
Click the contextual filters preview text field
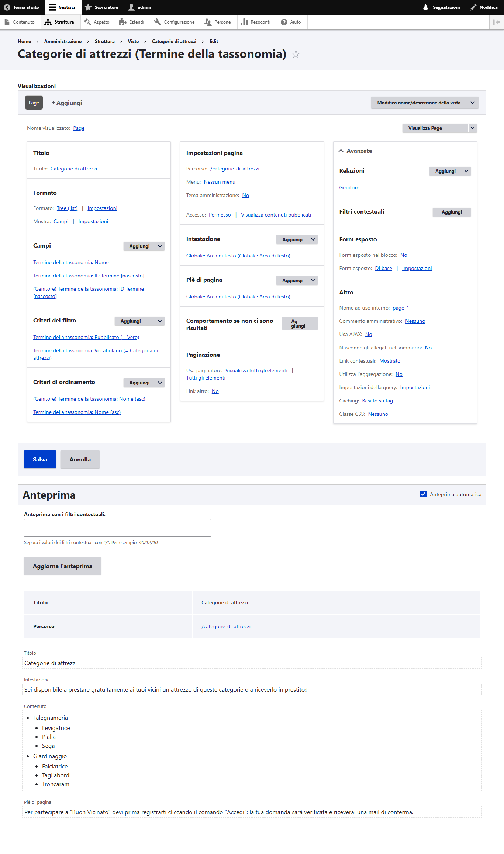pyautogui.click(x=117, y=528)
